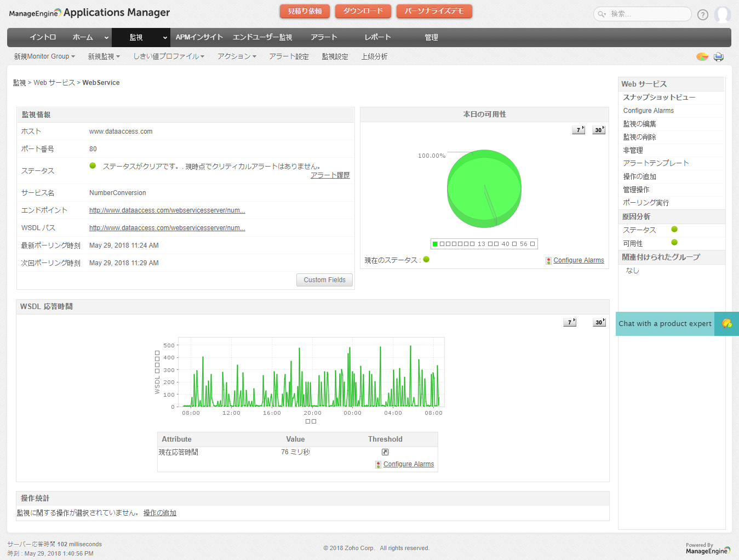Click the search input field

coord(646,14)
